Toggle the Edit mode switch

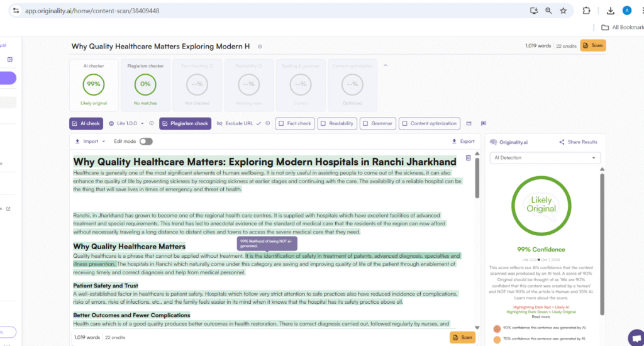pos(146,142)
